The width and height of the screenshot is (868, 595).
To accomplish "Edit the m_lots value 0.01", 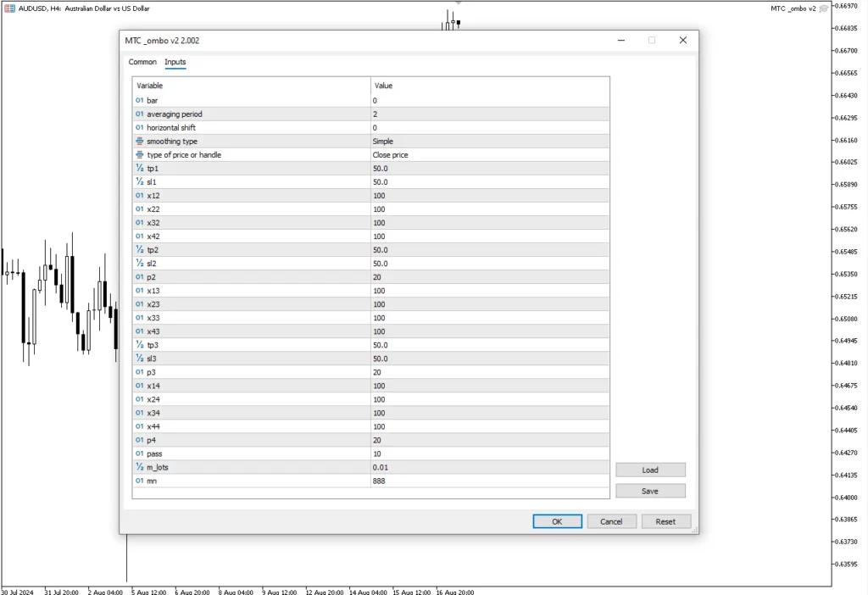I will (x=490, y=467).
